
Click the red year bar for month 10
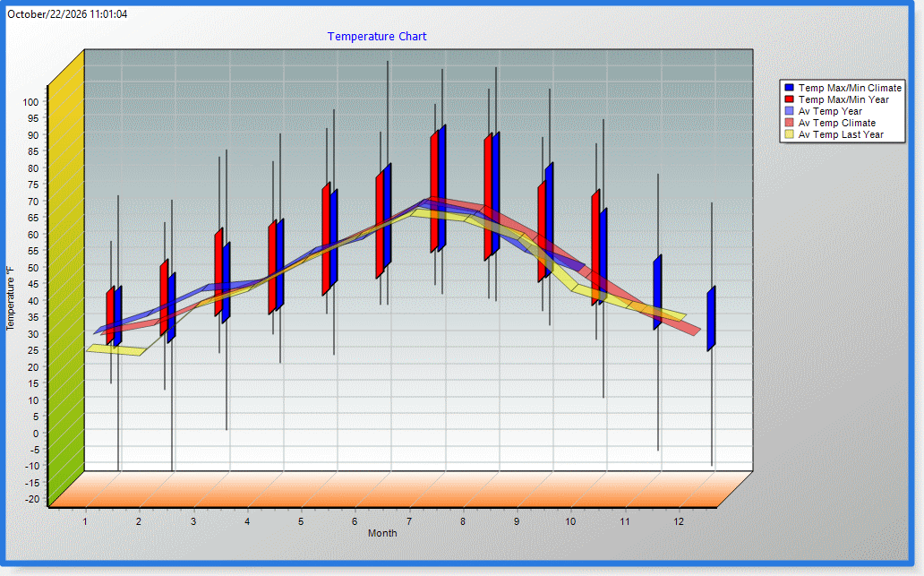pyautogui.click(x=595, y=247)
